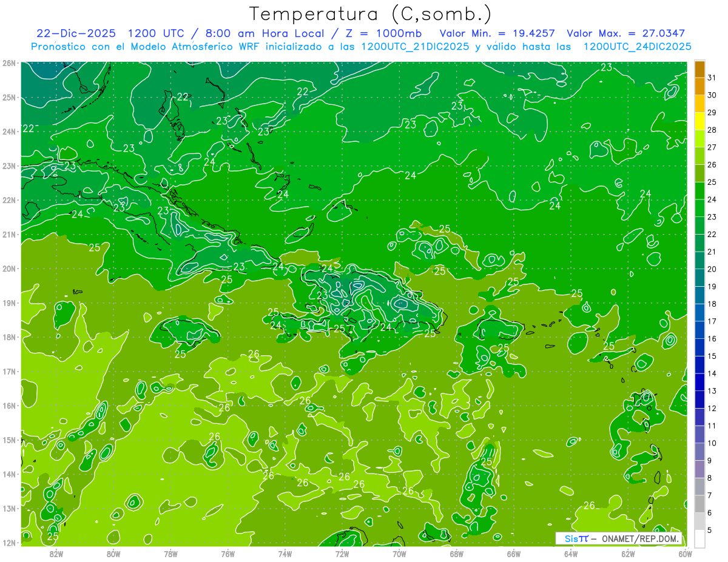
Task: Click the legend number '9'
Action: coord(710,460)
